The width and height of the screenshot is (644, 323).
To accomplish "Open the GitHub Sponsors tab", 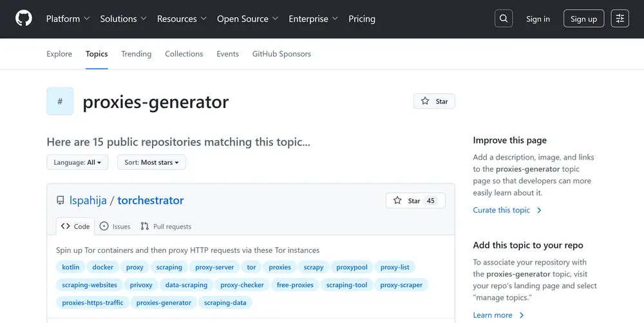I will click(x=281, y=54).
